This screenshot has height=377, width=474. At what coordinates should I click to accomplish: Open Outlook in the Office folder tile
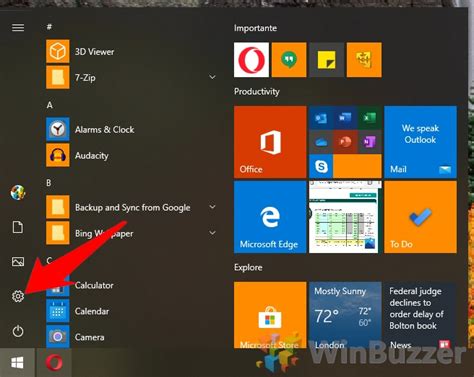[321, 118]
